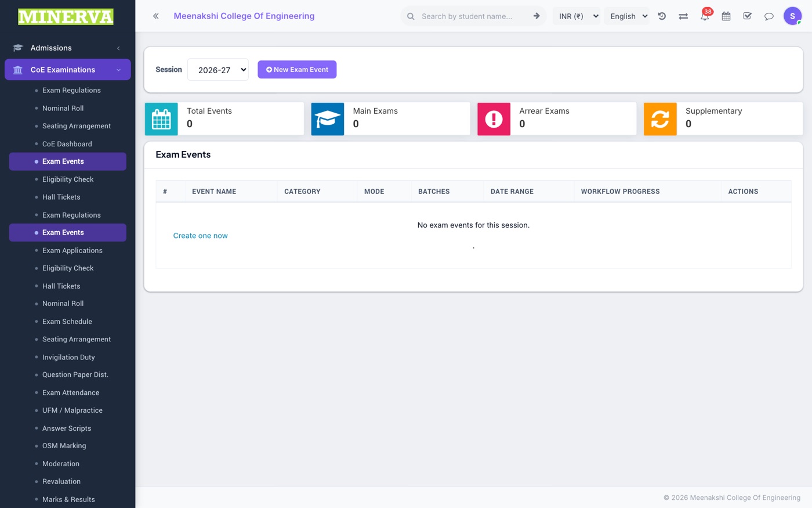Open the chat bubble icon

[x=769, y=16]
